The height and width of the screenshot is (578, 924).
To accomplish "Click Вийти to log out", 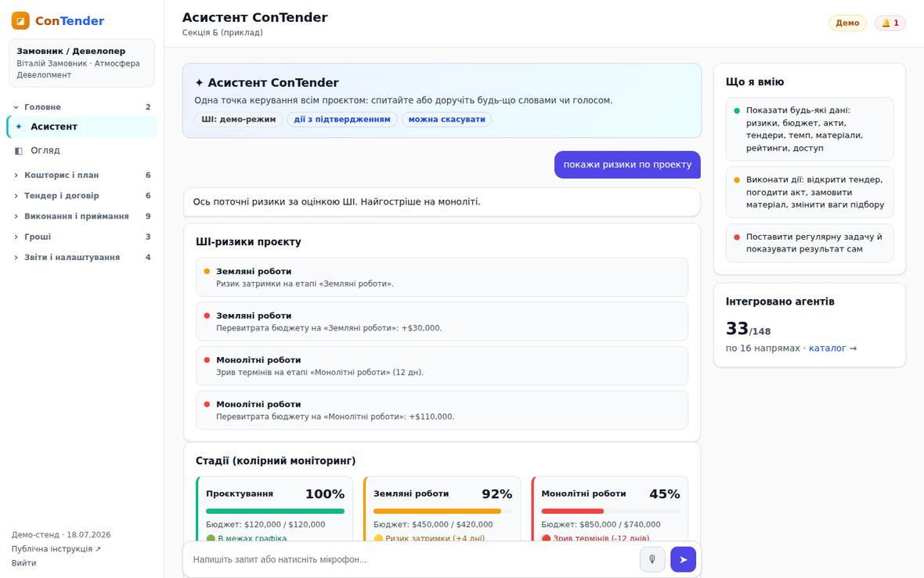I will [24, 563].
